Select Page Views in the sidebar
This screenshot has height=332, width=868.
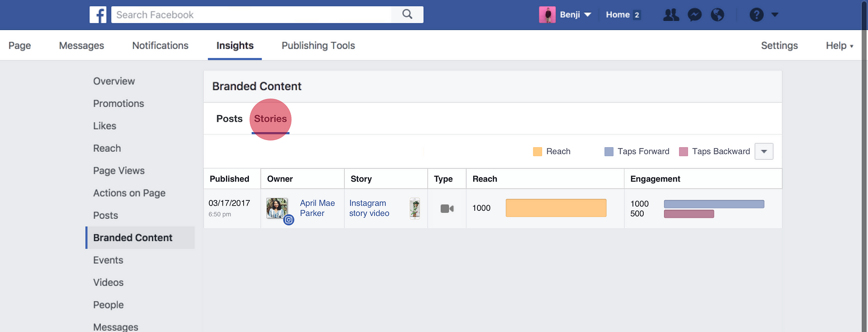(119, 171)
